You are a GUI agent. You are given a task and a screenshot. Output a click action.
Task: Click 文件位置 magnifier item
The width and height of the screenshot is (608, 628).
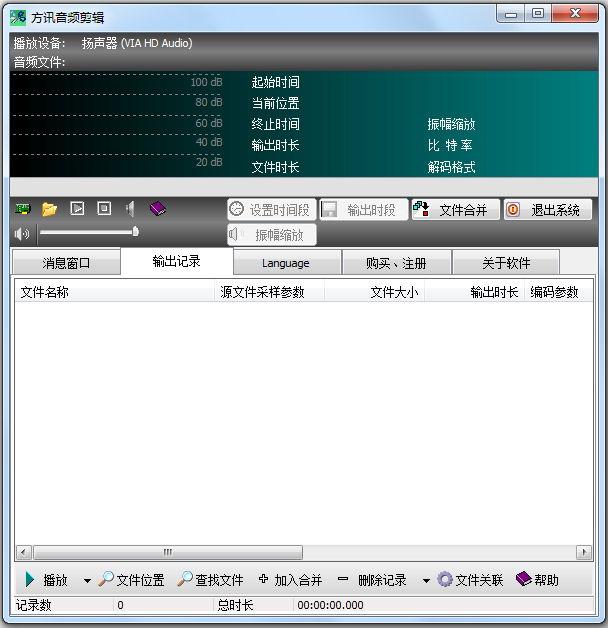click(x=131, y=580)
